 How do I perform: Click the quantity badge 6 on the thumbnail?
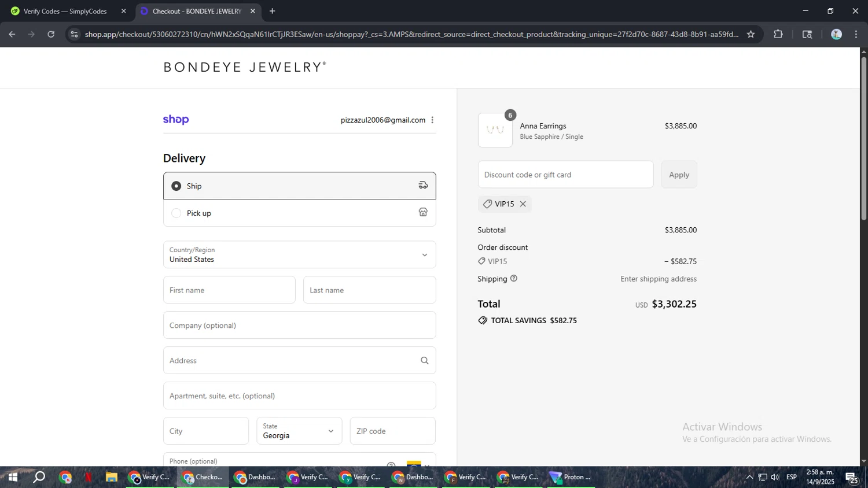tap(510, 115)
